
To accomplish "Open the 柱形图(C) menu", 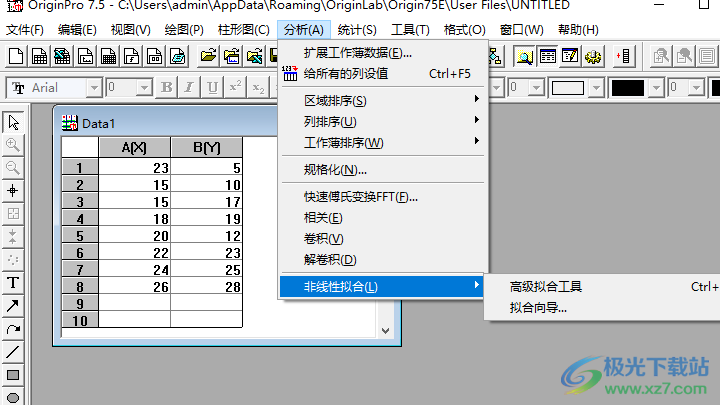I will 244,30.
